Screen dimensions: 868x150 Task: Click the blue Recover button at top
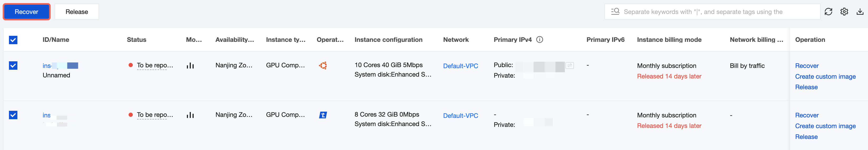coord(27,12)
